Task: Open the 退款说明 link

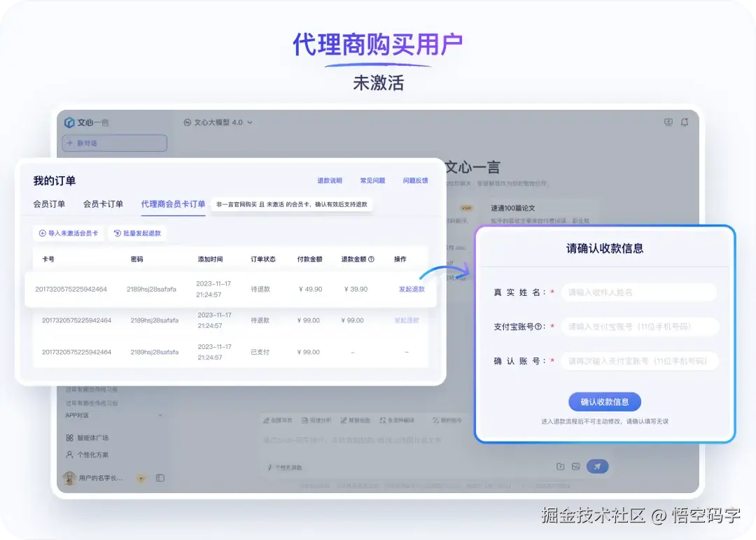Action: click(x=330, y=180)
